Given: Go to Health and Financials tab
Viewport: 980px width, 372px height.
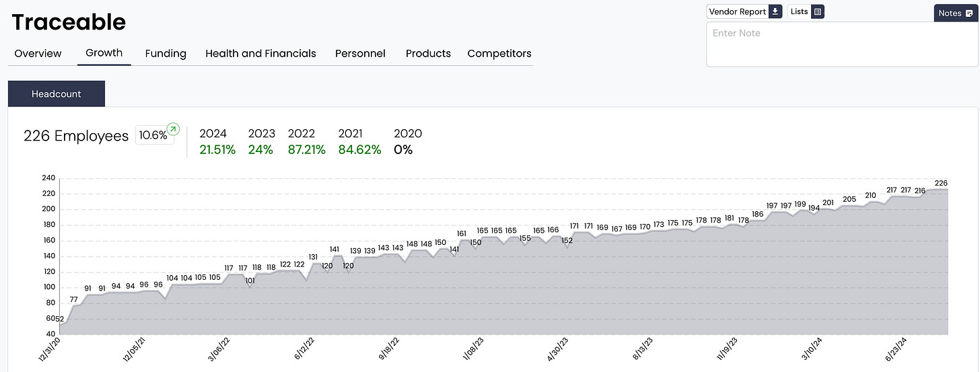Looking at the screenshot, I should pyautogui.click(x=260, y=53).
